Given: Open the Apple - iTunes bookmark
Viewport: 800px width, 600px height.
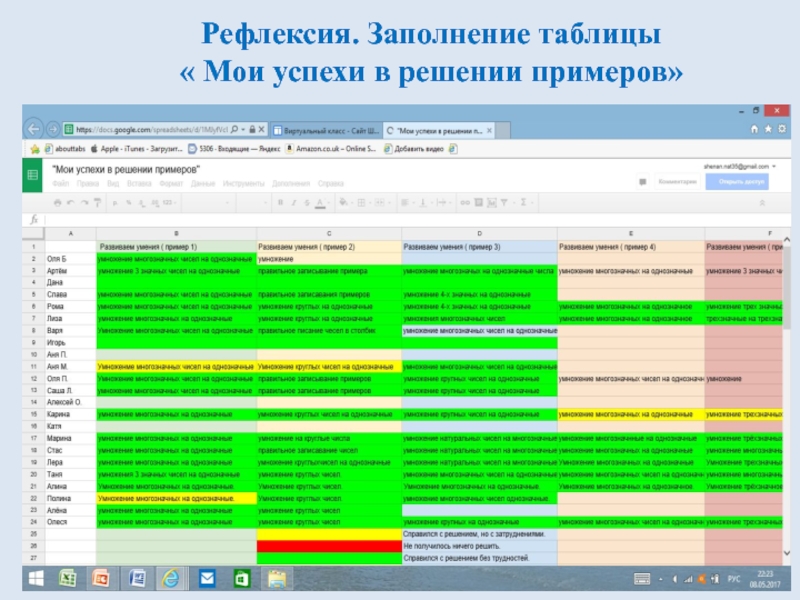Looking at the screenshot, I should click(x=136, y=149).
